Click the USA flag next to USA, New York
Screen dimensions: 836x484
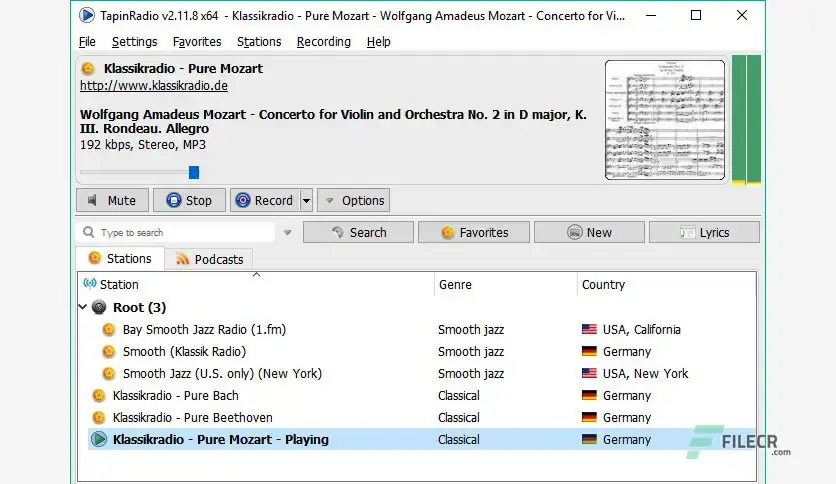589,373
